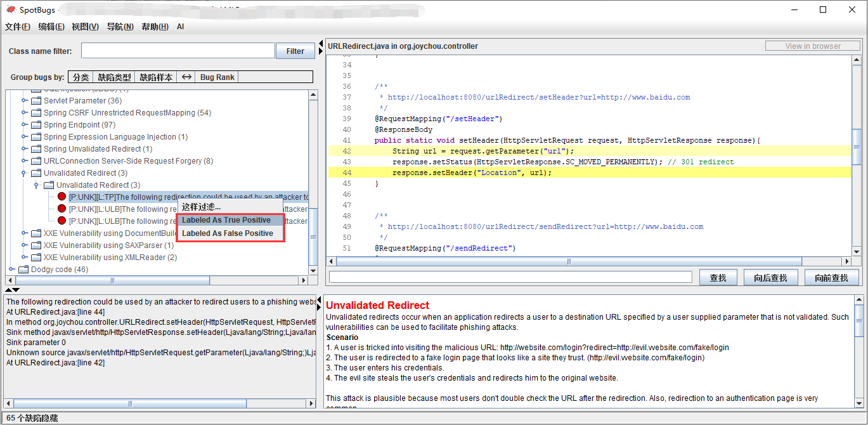Open the 文件(F) menu

(18, 27)
